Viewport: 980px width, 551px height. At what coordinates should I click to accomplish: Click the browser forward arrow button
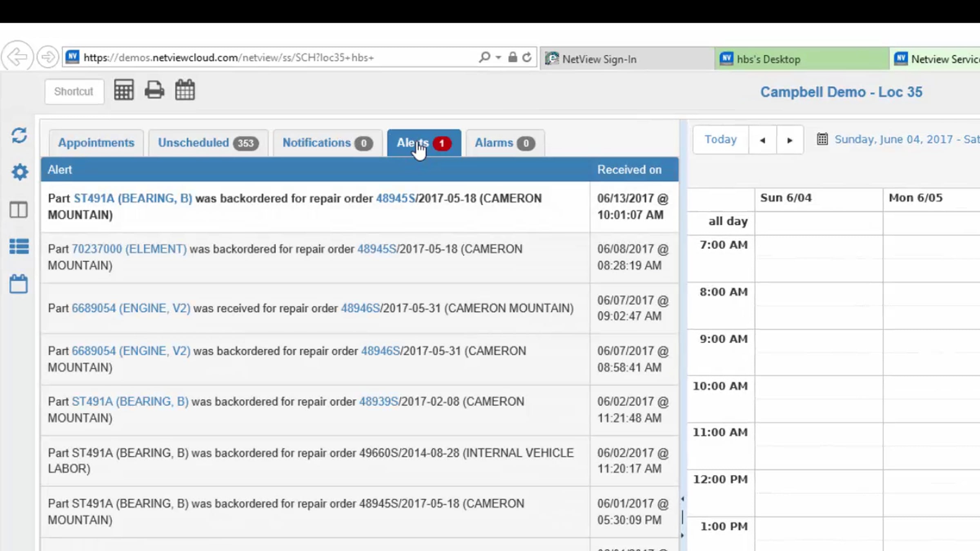tap(47, 57)
